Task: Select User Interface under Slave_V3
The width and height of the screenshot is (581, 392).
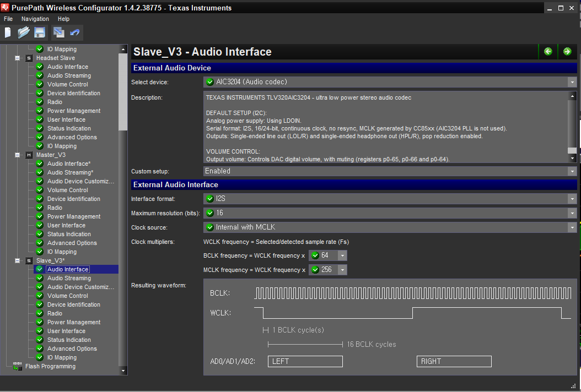Action: pyautogui.click(x=66, y=331)
